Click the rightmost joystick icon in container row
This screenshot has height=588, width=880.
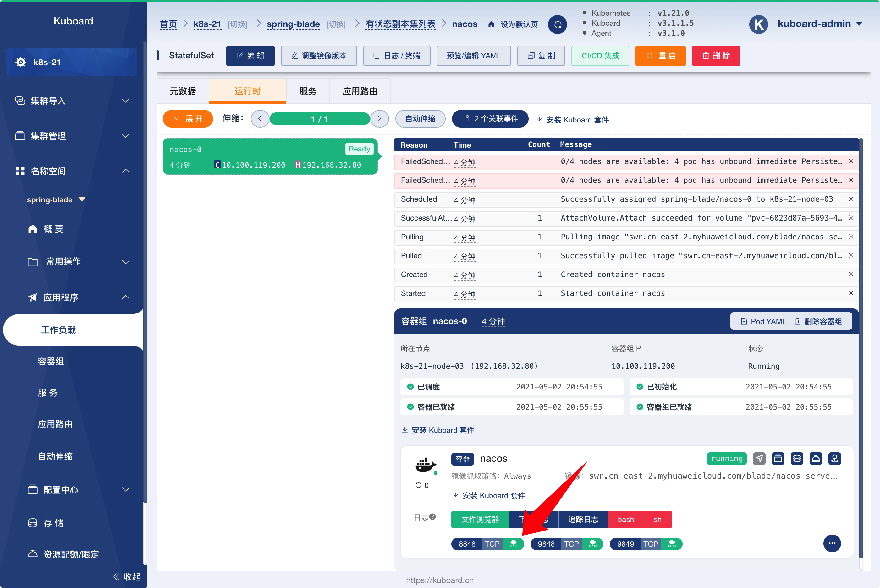coord(835,458)
